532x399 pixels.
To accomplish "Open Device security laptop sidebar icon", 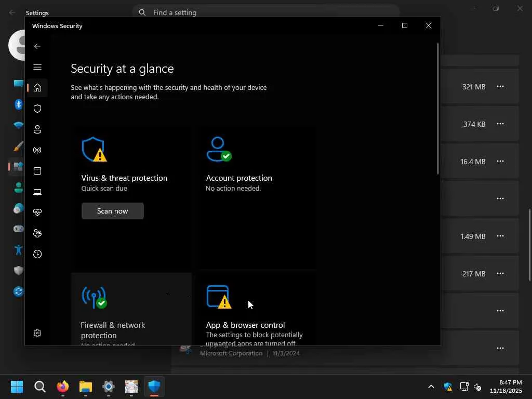I will (x=37, y=192).
